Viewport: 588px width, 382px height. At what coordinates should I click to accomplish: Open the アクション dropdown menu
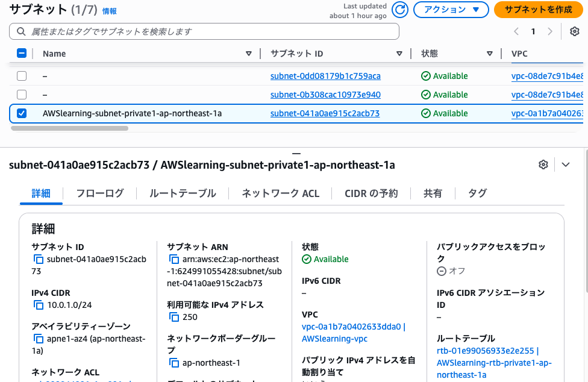(x=451, y=10)
